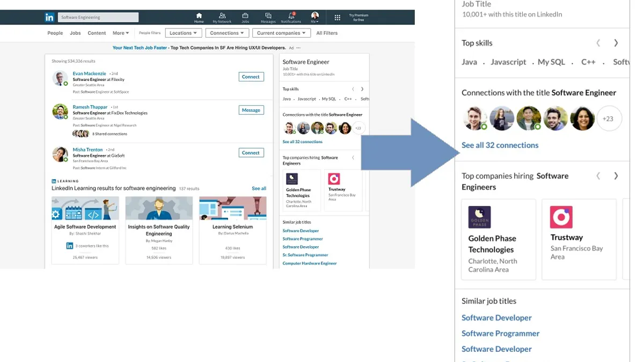Open the Agile Software Development course thumbnail
644x362 pixels.
click(x=85, y=208)
